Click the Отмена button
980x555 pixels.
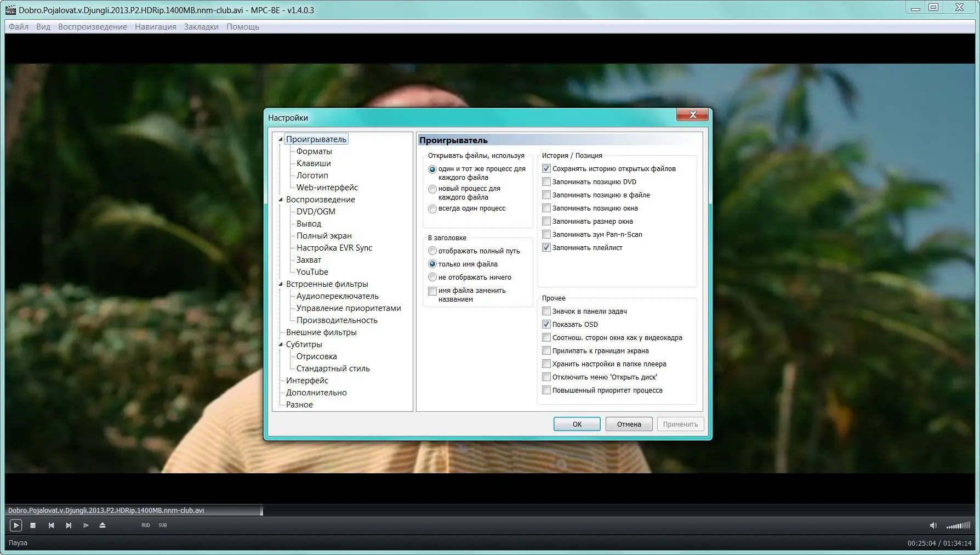pos(629,424)
